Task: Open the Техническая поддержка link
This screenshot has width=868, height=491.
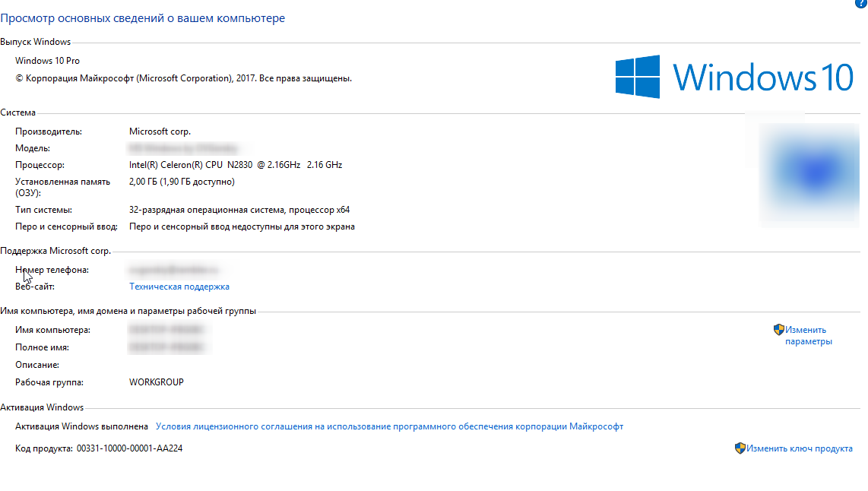Action: click(179, 287)
